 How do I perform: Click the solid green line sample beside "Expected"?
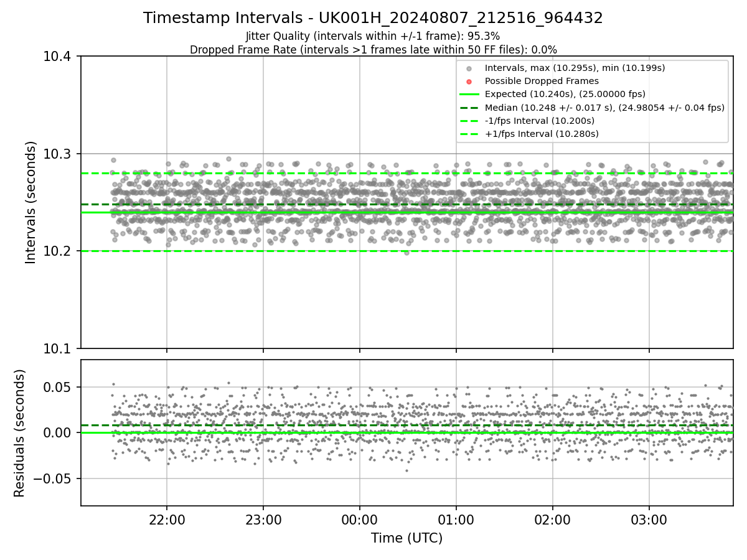469,95
